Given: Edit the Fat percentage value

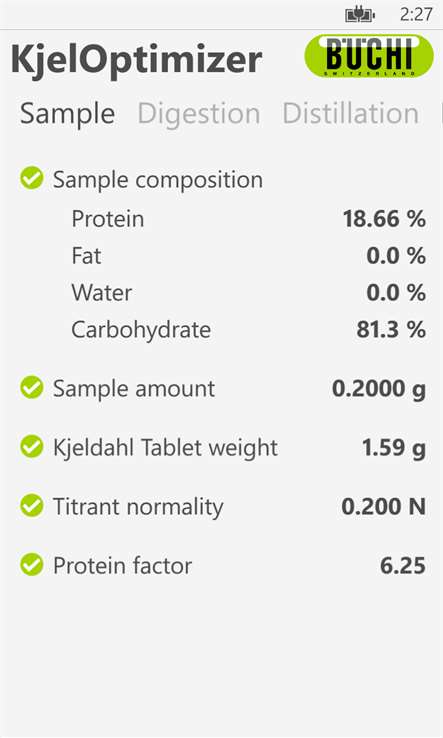Looking at the screenshot, I should 396,256.
